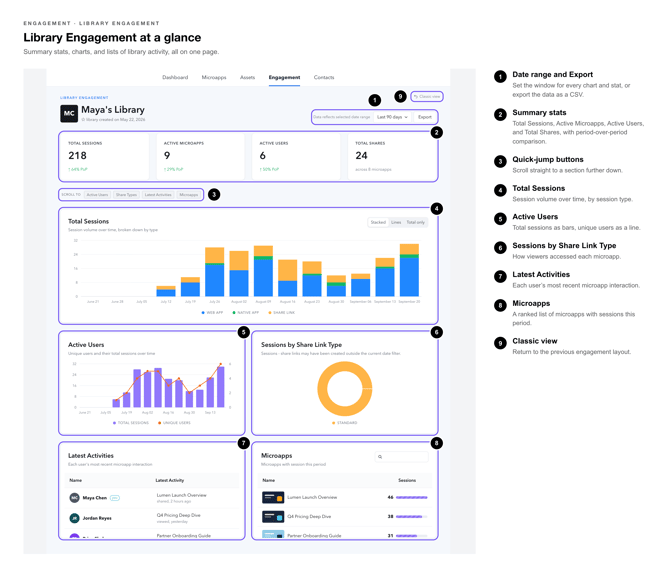Jump to Microapps section via scroll-to chip
This screenshot has height=569, width=670.
coord(188,195)
